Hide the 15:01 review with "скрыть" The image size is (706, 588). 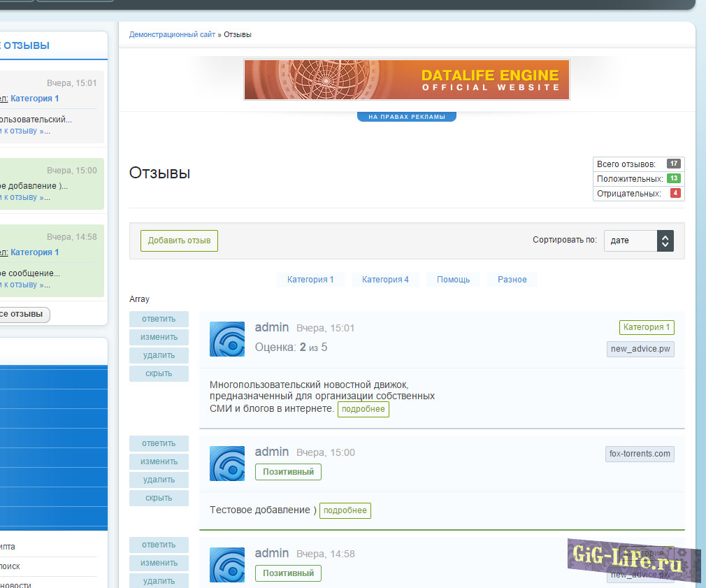(159, 373)
